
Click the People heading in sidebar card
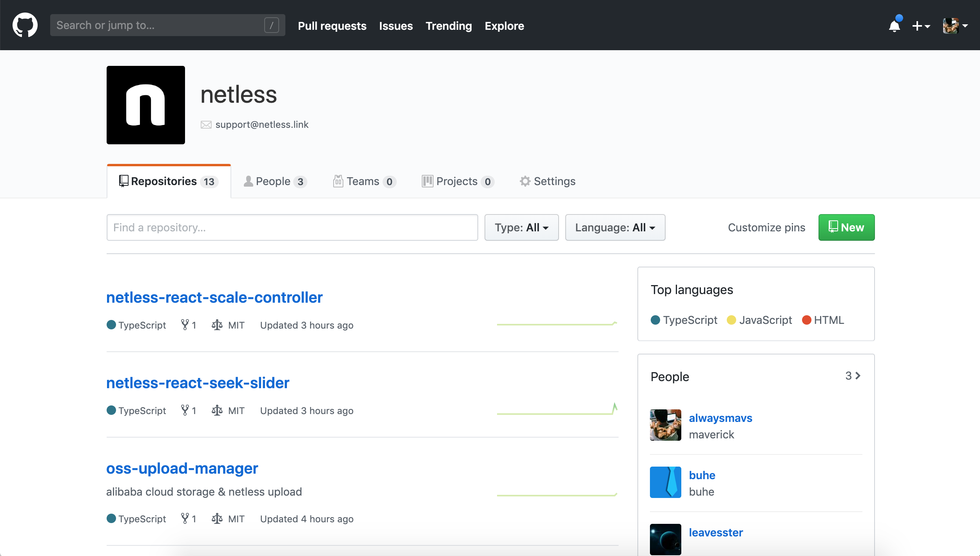point(670,376)
